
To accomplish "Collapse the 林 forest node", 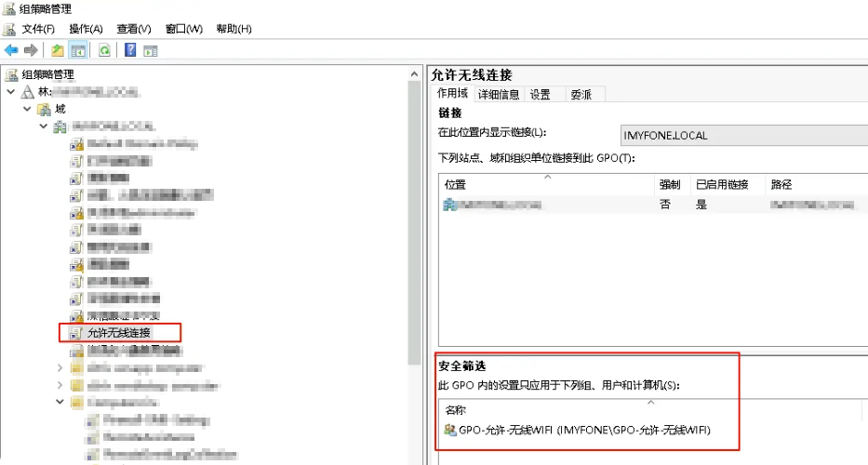I will pyautogui.click(x=11, y=92).
